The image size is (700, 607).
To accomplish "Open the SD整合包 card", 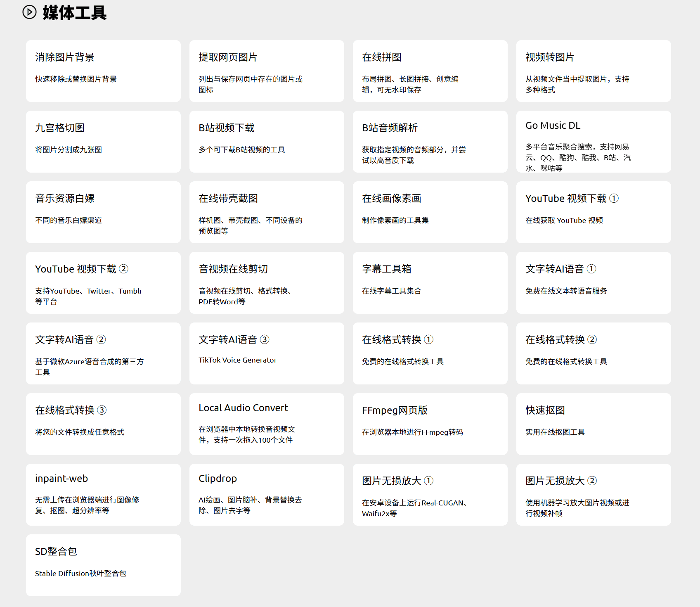I will coord(103,565).
